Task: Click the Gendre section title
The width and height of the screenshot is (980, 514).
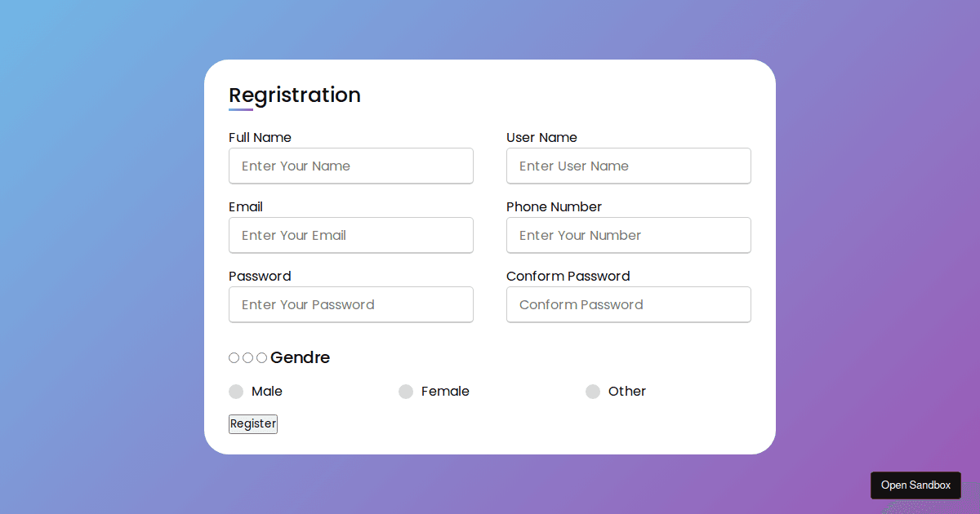Action: (300, 357)
